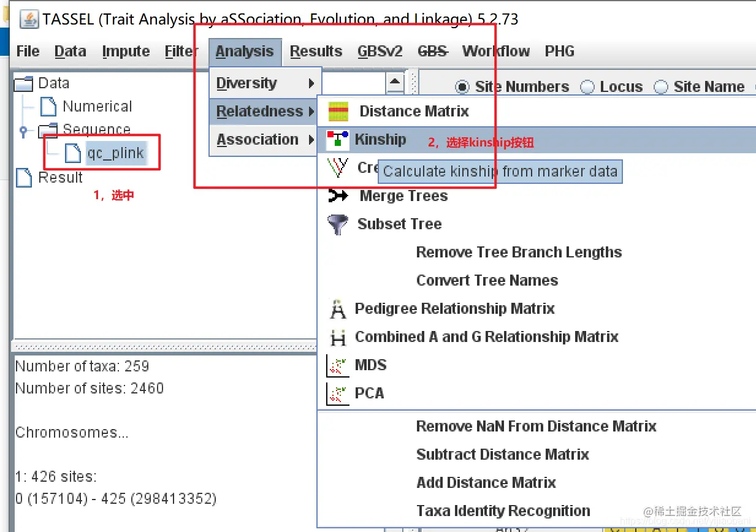Image resolution: width=756 pixels, height=532 pixels.
Task: Open the File menu
Action: click(28, 51)
